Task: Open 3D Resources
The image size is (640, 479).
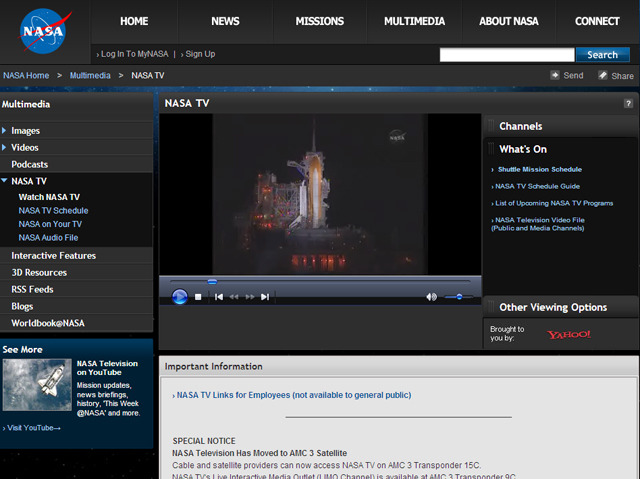Action: coord(39,273)
